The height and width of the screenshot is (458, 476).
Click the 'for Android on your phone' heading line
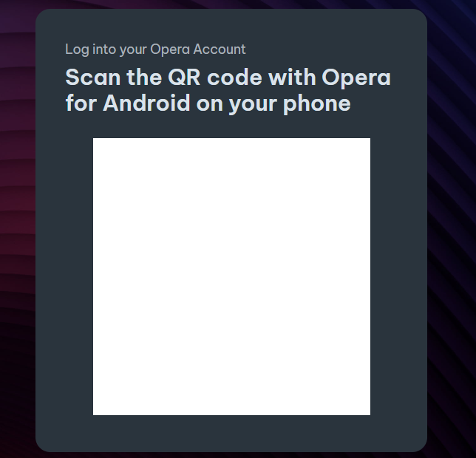(x=208, y=103)
